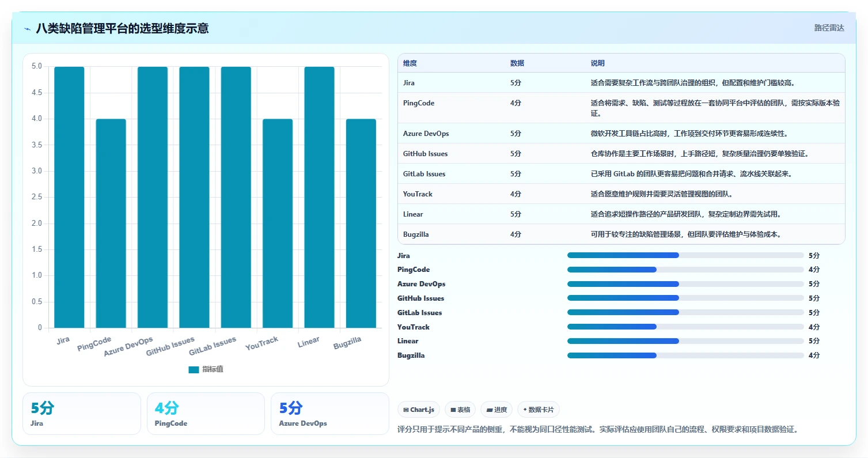Click the Chart.js tag chip
868x458 pixels.
point(419,410)
